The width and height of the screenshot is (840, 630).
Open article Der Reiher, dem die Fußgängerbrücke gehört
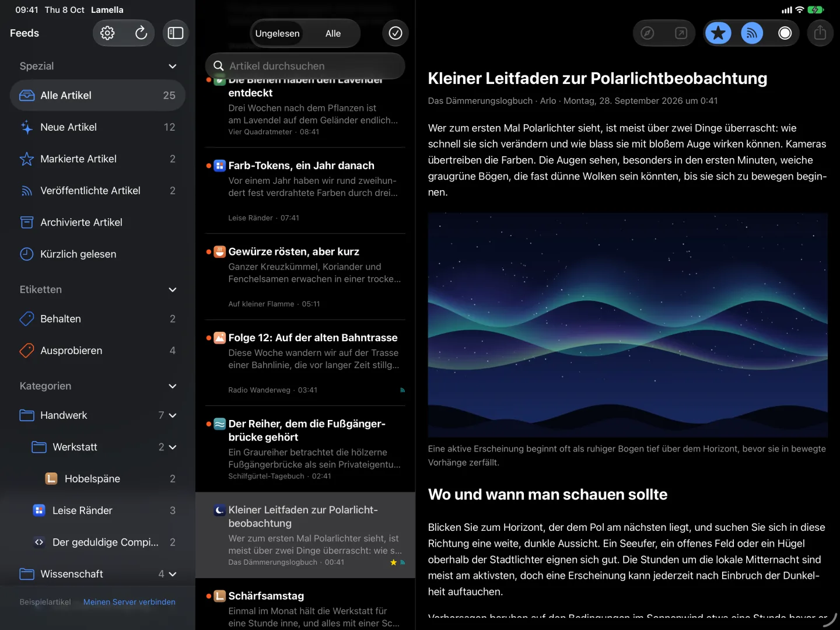click(305, 449)
